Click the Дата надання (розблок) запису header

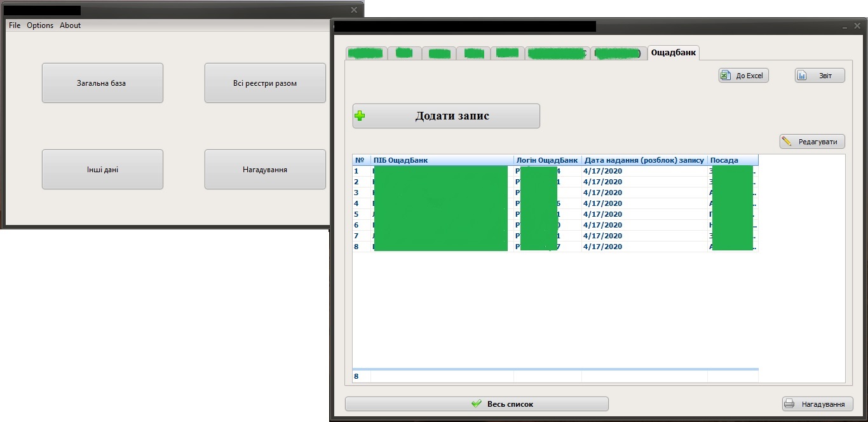[644, 160]
